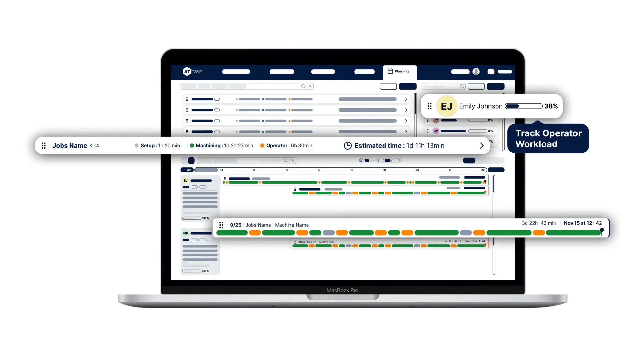Click the user profile icon in top navigation
Screen dimensions: 644x364
476,71
